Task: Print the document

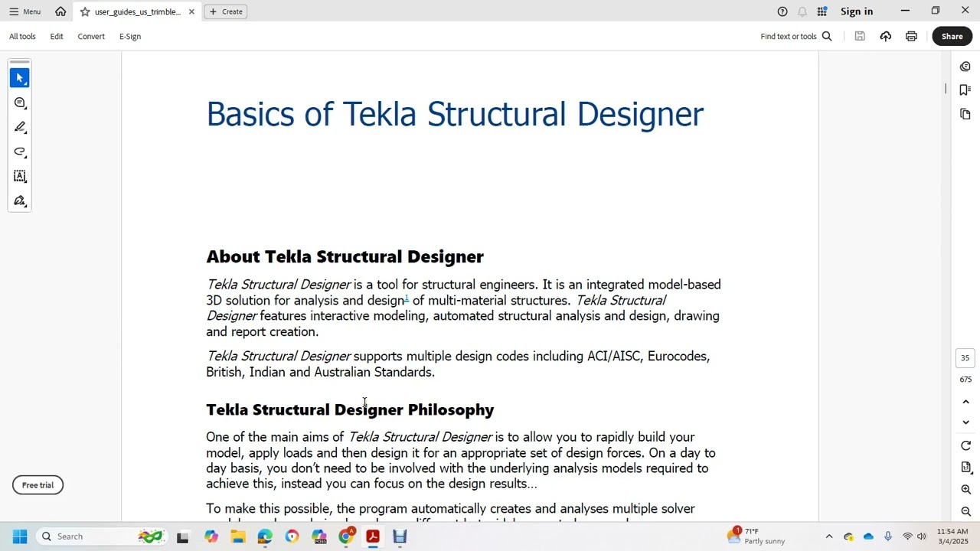Action: (911, 36)
